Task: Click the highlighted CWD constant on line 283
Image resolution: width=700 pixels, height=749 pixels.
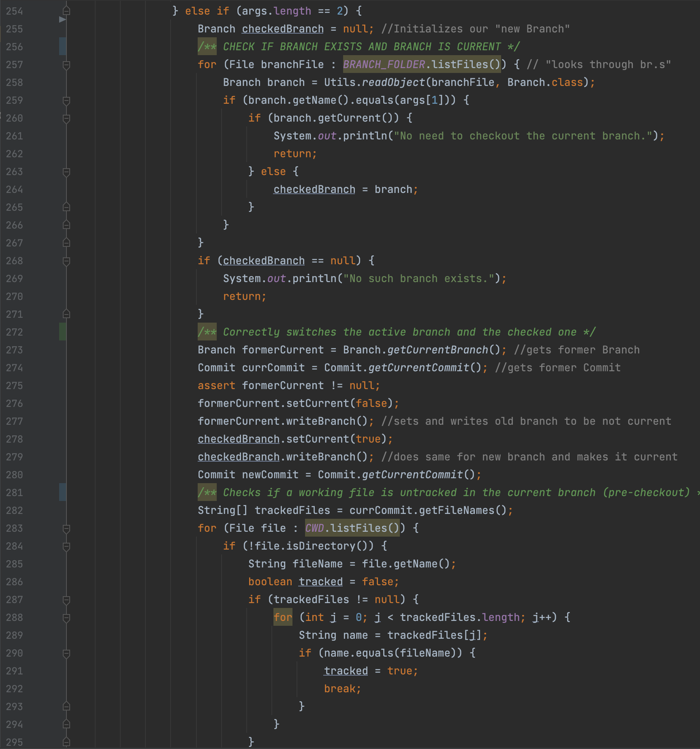Action: (x=314, y=528)
